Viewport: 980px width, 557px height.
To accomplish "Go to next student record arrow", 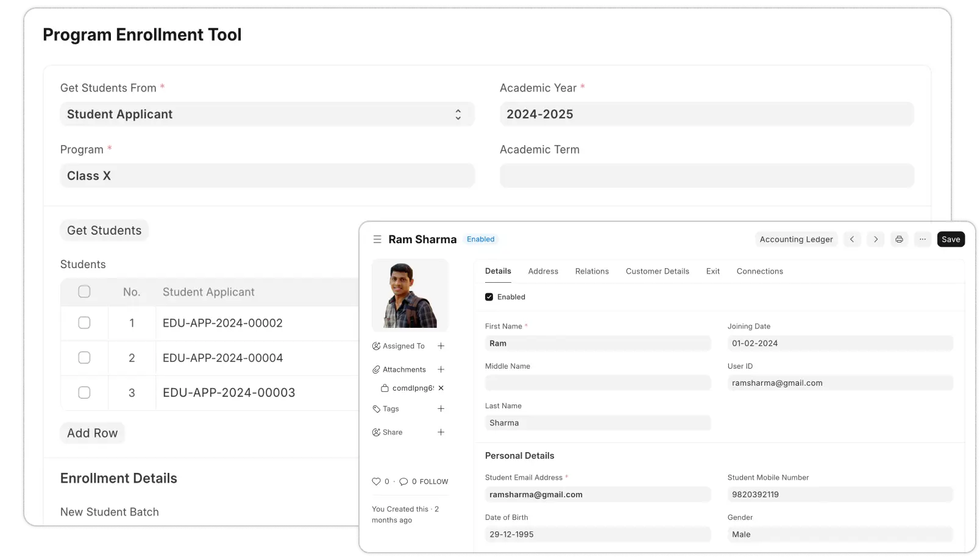I will (876, 239).
